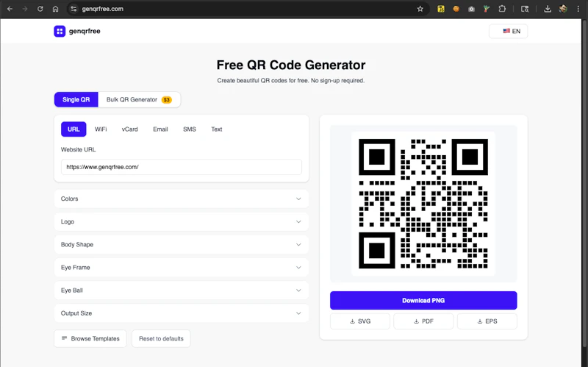Click the Website URL label

coord(79,149)
